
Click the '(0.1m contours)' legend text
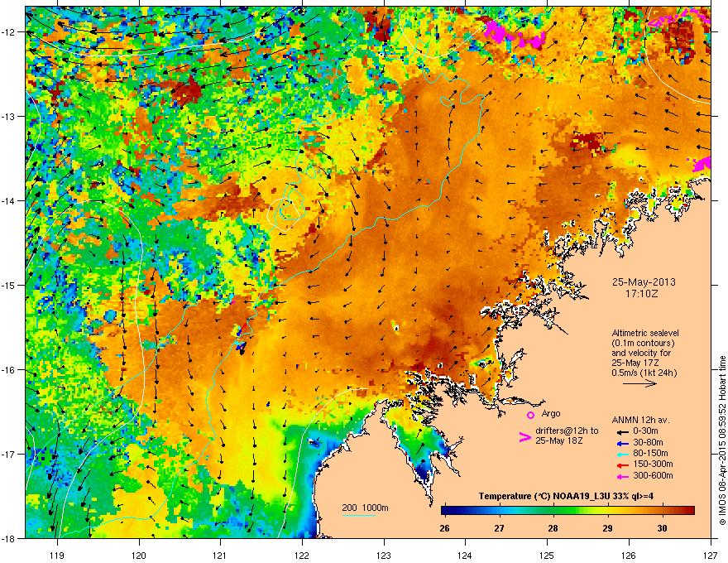tap(643, 344)
